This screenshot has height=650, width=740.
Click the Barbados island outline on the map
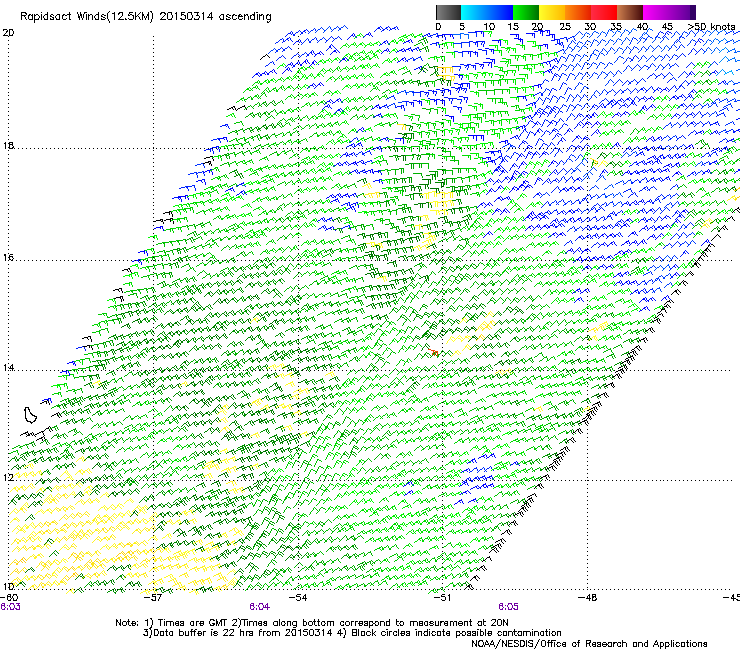coord(30,415)
